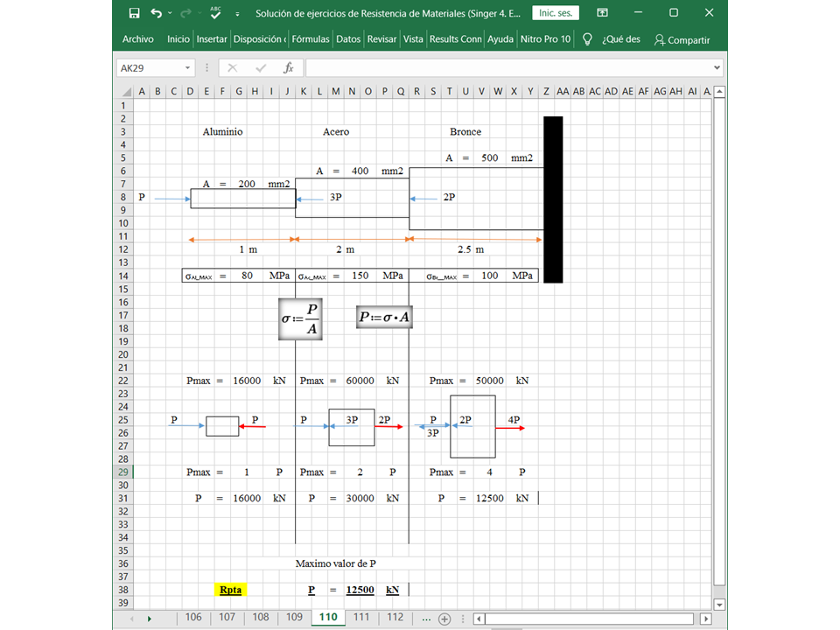Open the Undo history dropdown arrow
Image resolution: width=840 pixels, height=630 pixels.
coord(170,13)
